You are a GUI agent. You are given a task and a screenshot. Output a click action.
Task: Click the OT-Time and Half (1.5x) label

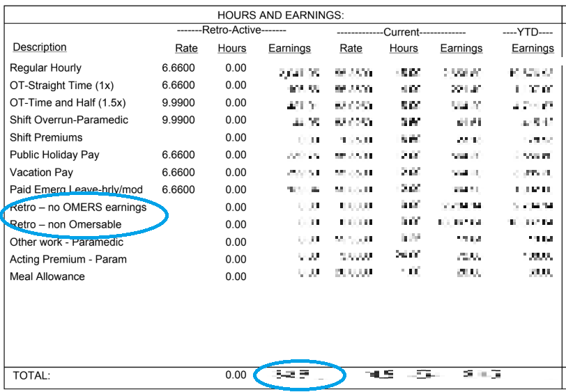[x=68, y=103]
